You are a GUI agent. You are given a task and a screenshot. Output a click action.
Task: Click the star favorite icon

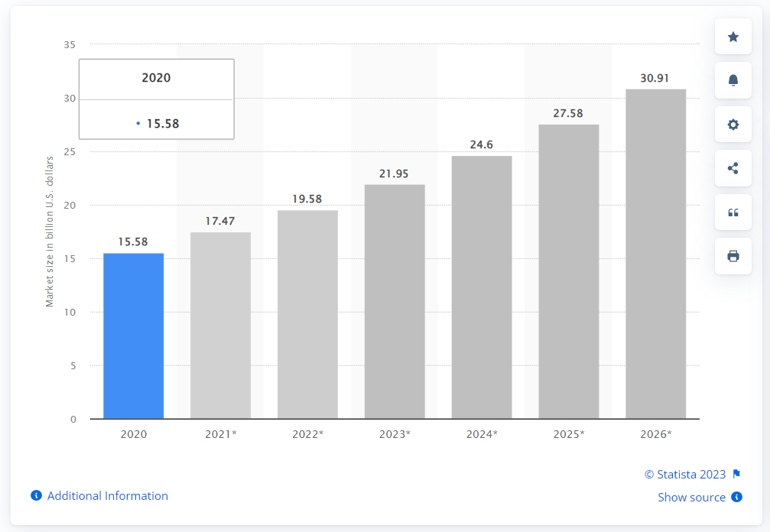pyautogui.click(x=733, y=37)
